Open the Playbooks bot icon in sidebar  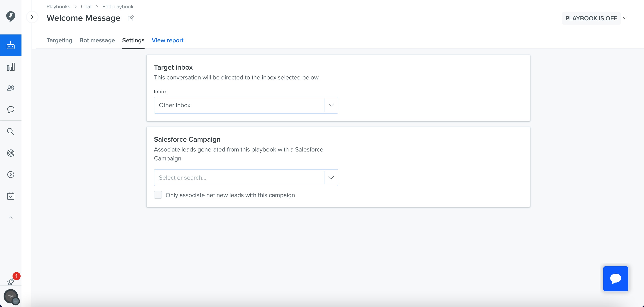[11, 45]
